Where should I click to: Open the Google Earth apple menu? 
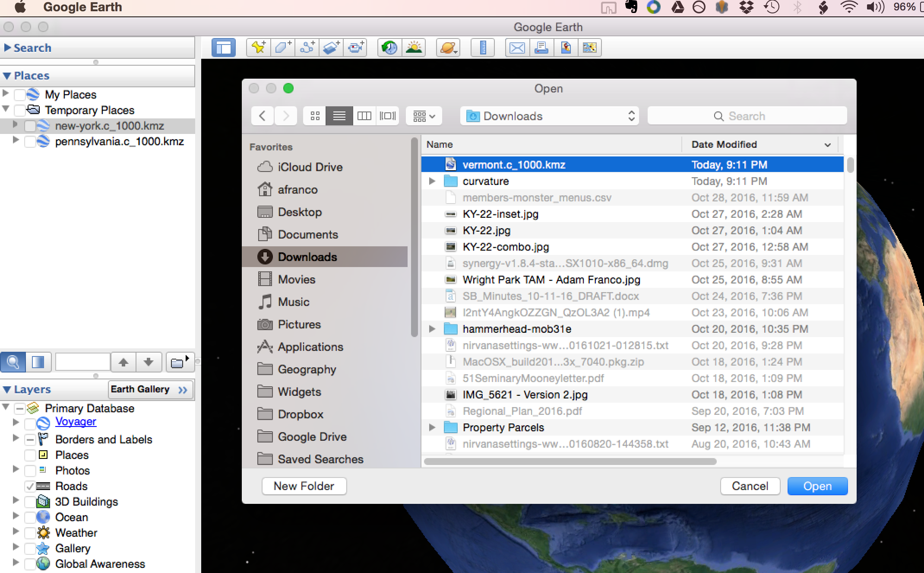pos(20,7)
